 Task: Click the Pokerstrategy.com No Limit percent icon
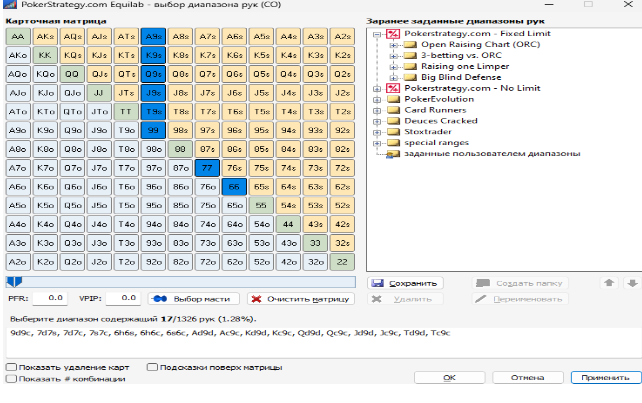click(x=393, y=88)
